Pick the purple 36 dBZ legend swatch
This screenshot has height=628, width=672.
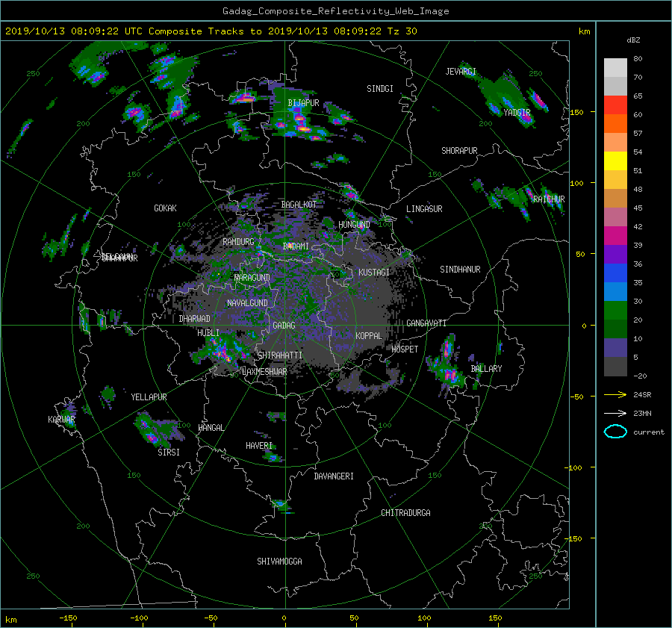pyautogui.click(x=615, y=255)
